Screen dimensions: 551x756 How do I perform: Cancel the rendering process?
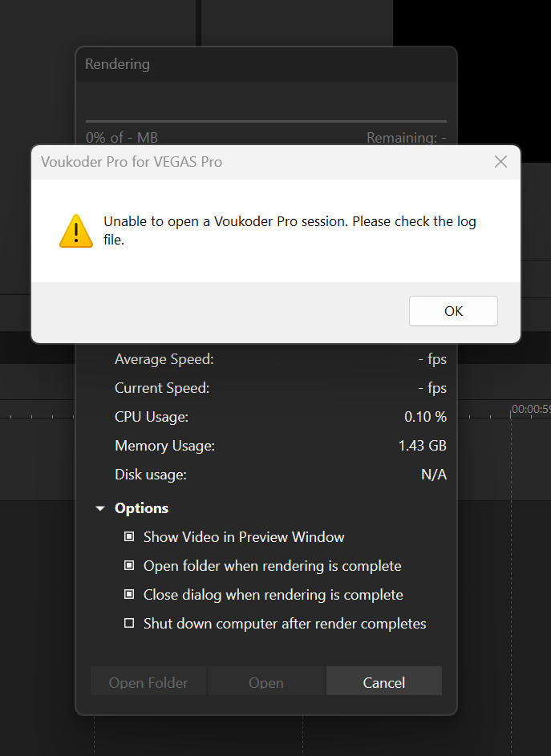384,682
